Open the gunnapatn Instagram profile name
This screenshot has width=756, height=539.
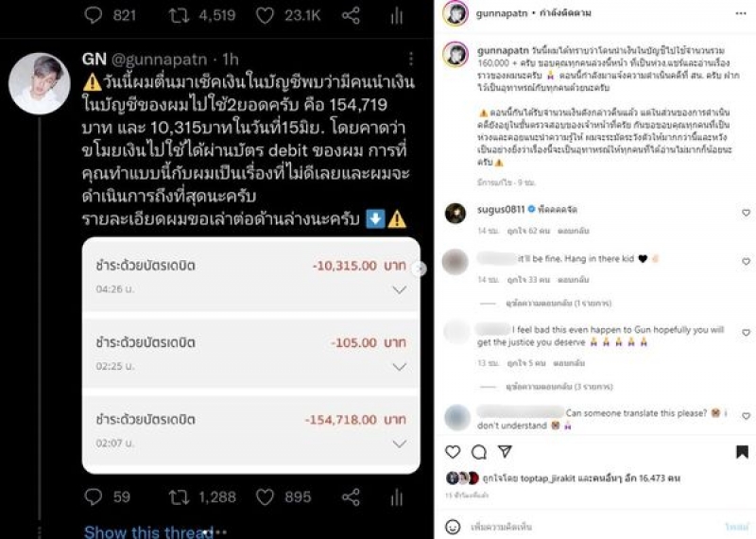[x=502, y=13]
